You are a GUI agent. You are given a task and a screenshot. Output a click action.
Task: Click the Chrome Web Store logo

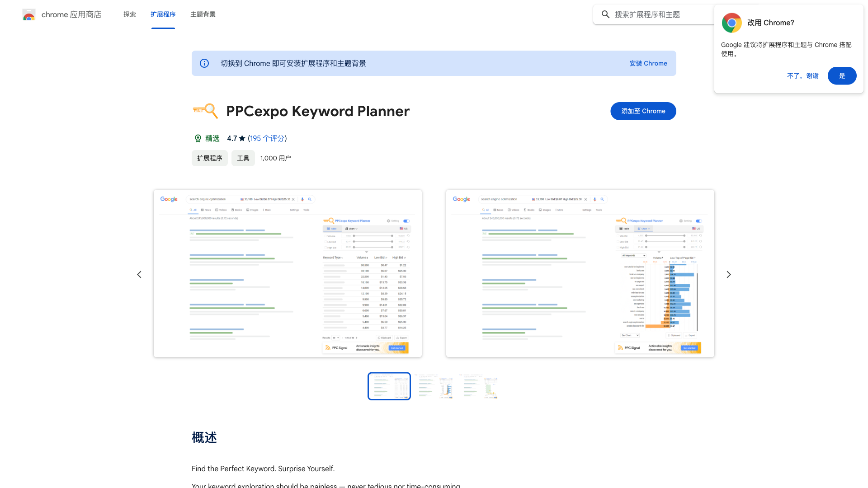(x=29, y=14)
